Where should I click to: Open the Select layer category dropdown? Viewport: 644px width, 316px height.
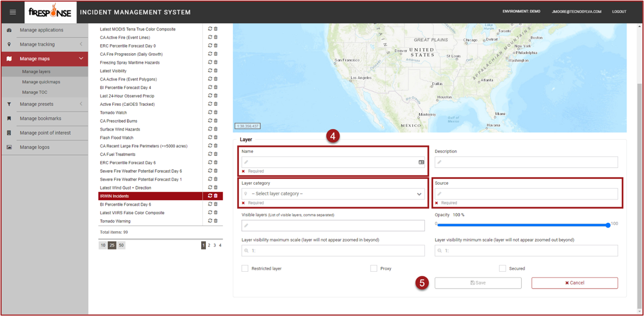tap(333, 194)
